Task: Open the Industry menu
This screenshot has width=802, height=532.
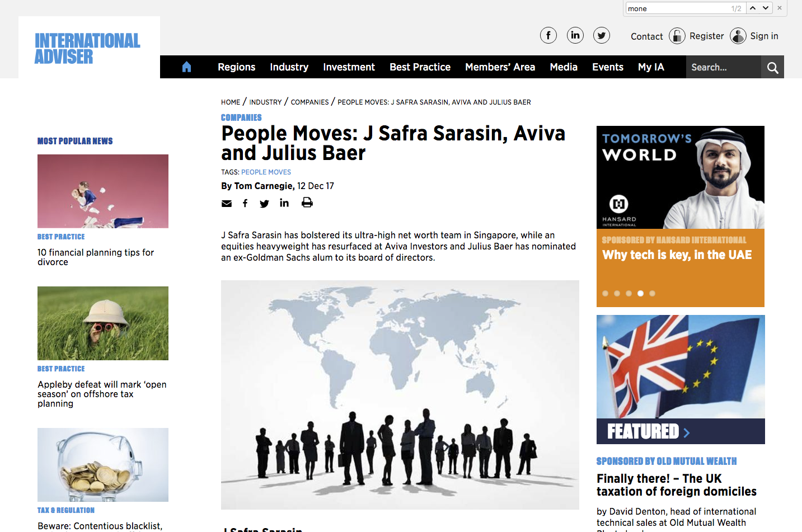Action: 289,67
